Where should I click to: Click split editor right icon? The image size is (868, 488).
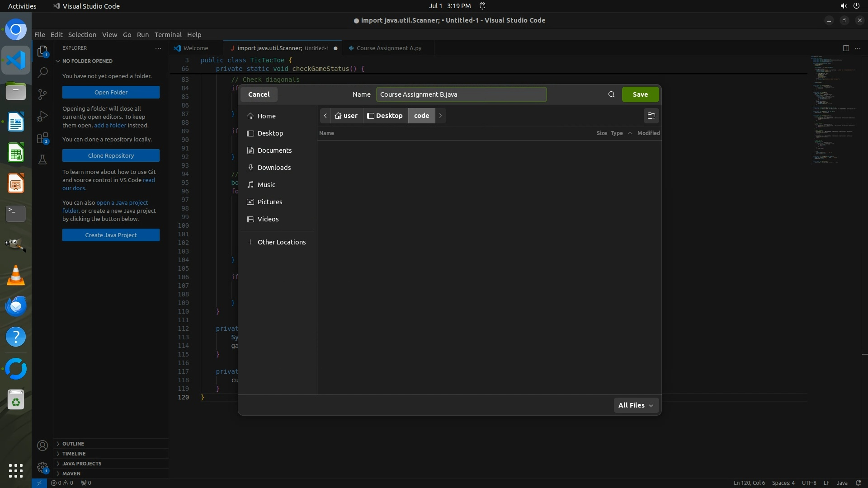point(846,48)
